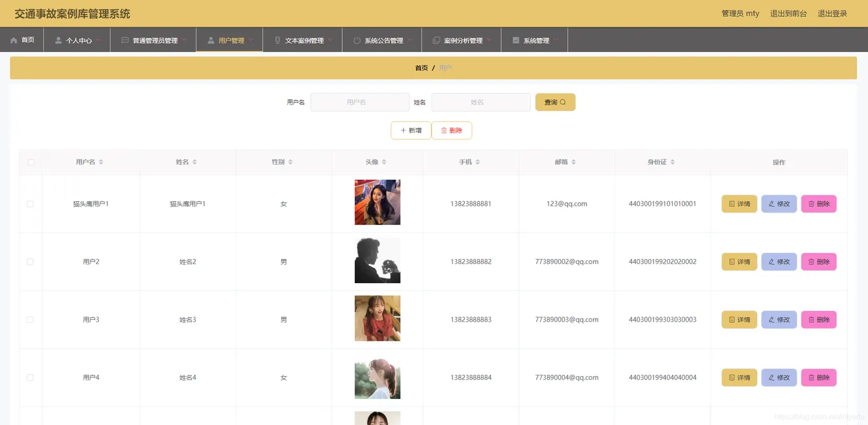This screenshot has height=425, width=868.
Task: Click the power icon beside 系统公告管理
Action: pos(357,40)
